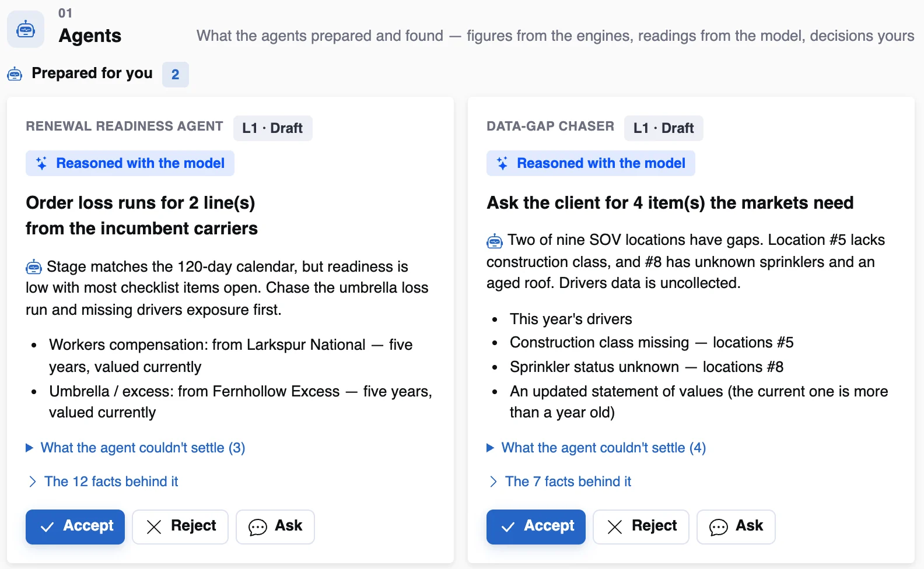Image resolution: width=924 pixels, height=569 pixels.
Task: Click the 'RENEWAL READINESS AGENT' label
Action: pyautogui.click(x=124, y=126)
